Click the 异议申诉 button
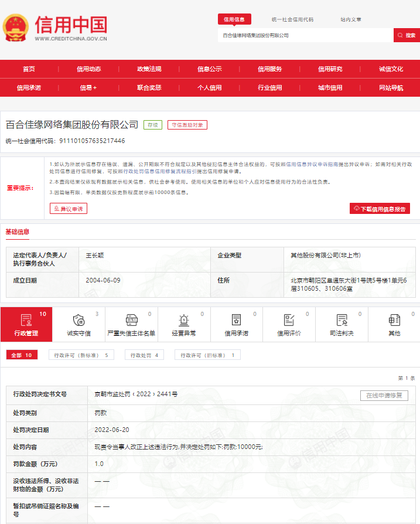 (69, 209)
